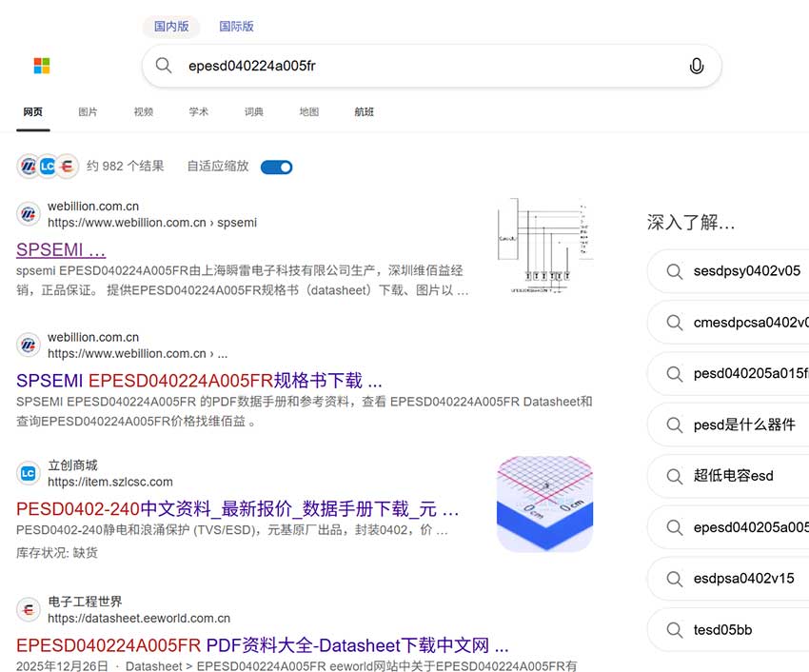This screenshot has height=672, width=809.
Task: Select suggestion 超低电容esd
Action: coord(728,476)
